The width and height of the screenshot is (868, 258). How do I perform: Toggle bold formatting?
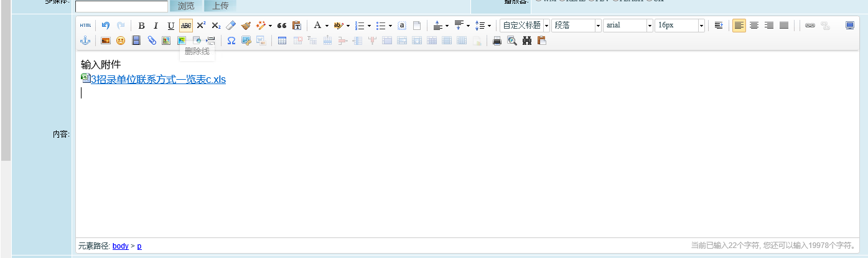(141, 26)
